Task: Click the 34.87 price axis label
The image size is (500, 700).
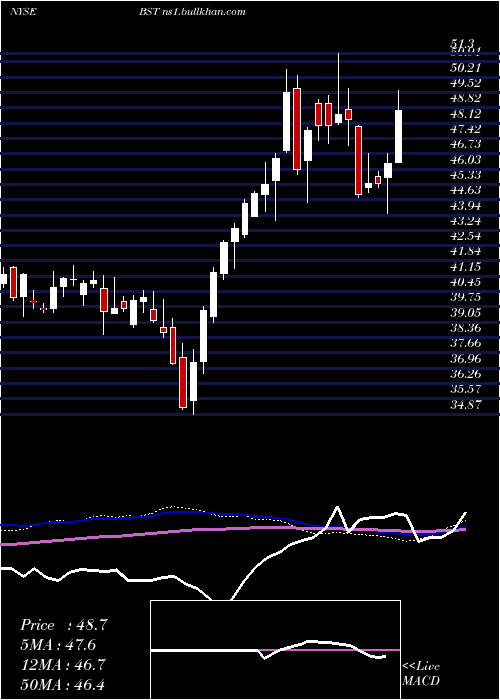Action: click(466, 404)
